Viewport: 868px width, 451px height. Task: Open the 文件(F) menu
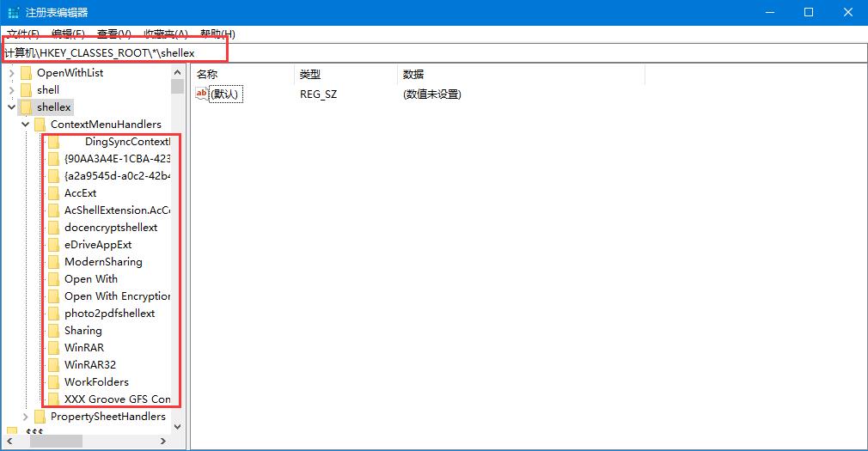coord(22,34)
